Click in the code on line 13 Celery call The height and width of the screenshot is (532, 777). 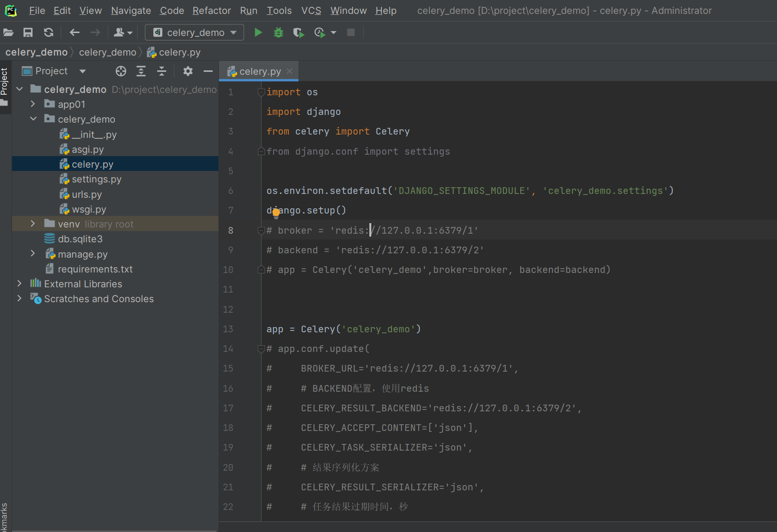[361, 329]
